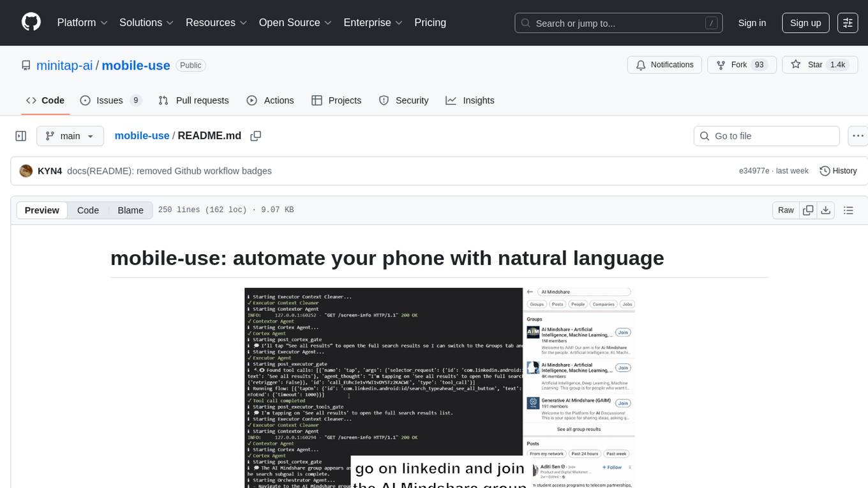868x488 pixels.
Task: Open KYN4 avatar profile
Action: point(26,171)
